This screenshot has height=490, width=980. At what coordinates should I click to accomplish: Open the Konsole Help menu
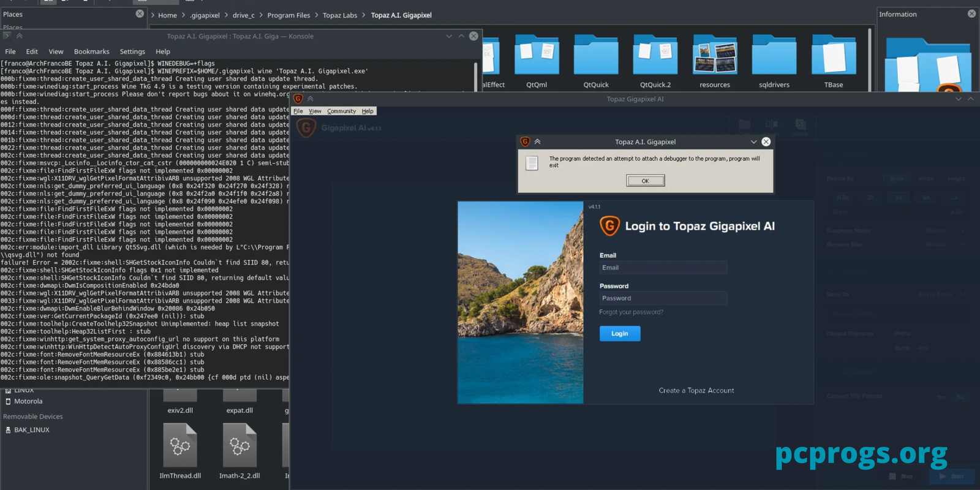[163, 51]
